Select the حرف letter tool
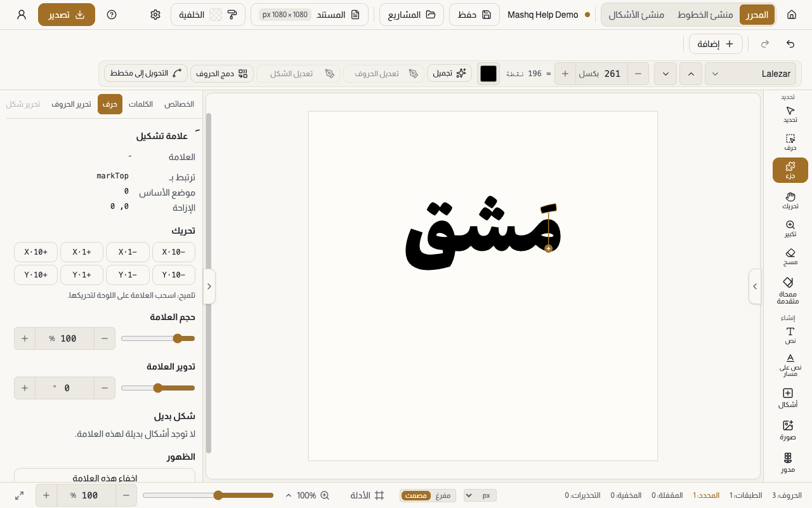 coord(790,142)
